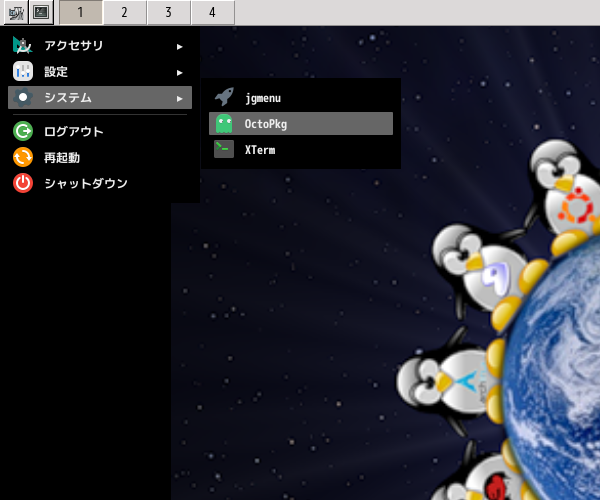This screenshot has height=500, width=600.
Task: Click the アクセサリ category icon
Action: (23, 46)
